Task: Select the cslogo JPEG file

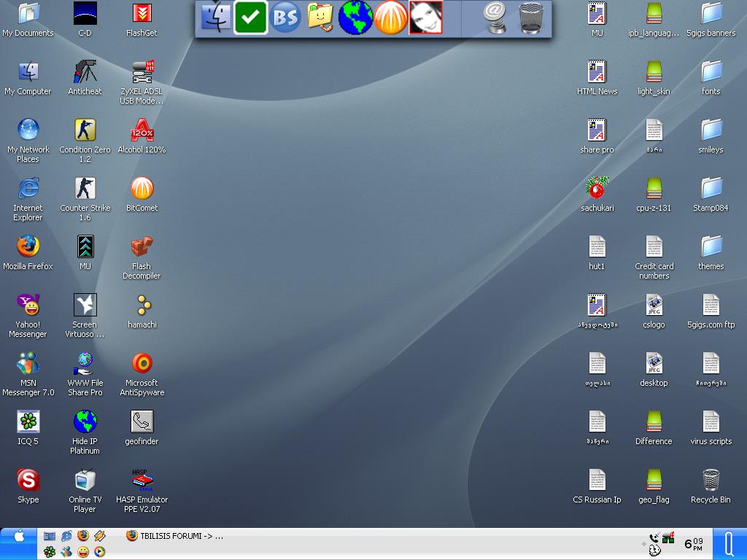Action: tap(654, 311)
